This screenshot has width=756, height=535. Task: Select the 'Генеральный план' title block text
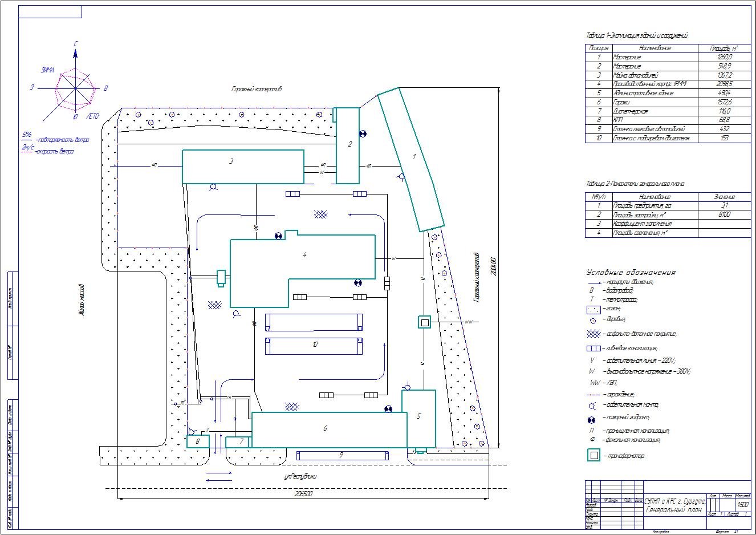click(x=674, y=509)
